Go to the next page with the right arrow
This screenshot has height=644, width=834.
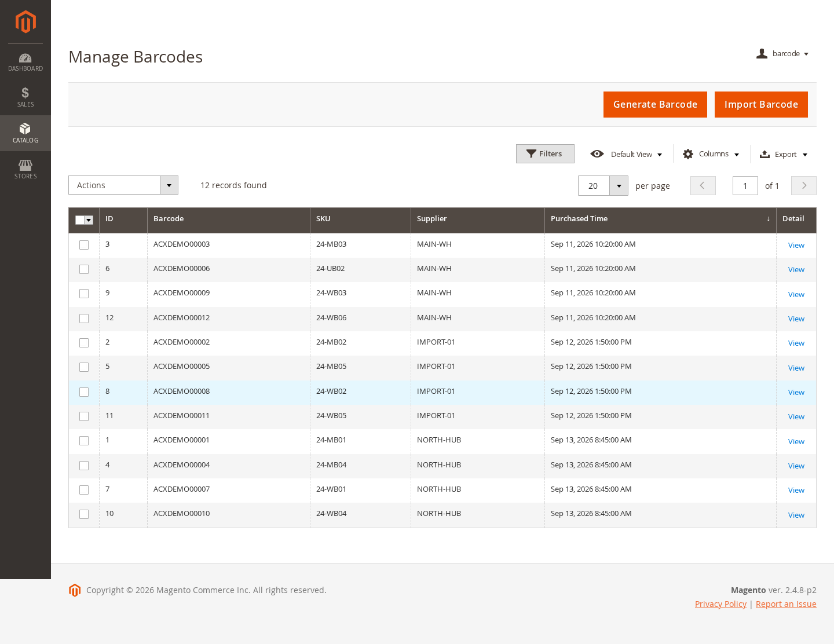click(804, 185)
